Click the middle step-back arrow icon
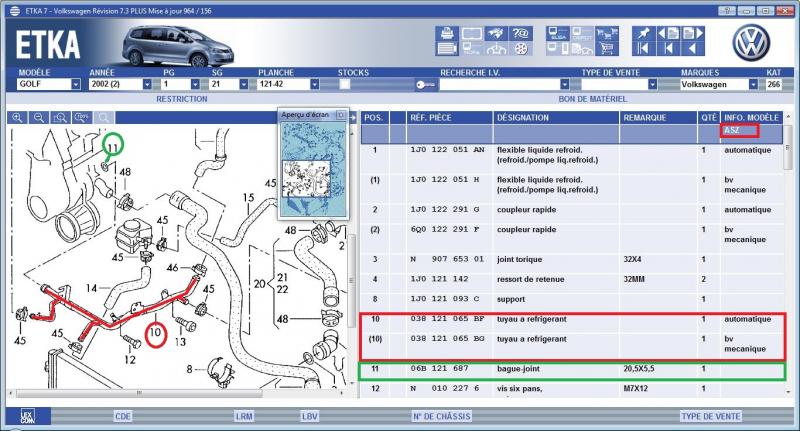 point(668,48)
